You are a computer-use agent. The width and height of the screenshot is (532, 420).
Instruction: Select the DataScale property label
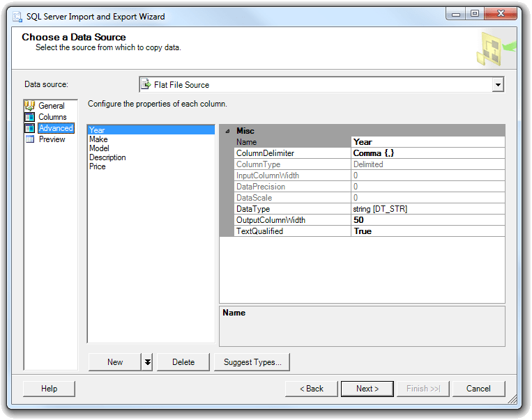click(254, 198)
